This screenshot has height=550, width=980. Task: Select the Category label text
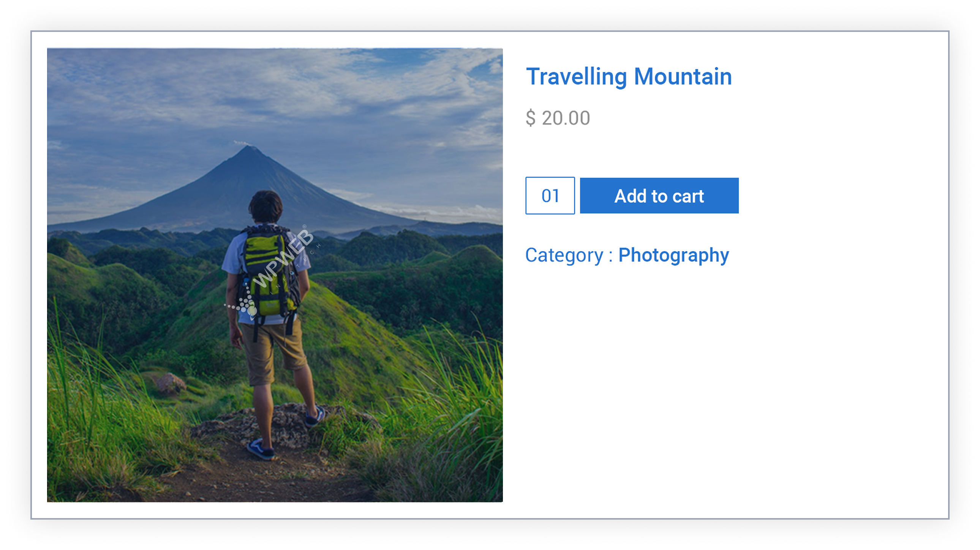click(x=564, y=255)
